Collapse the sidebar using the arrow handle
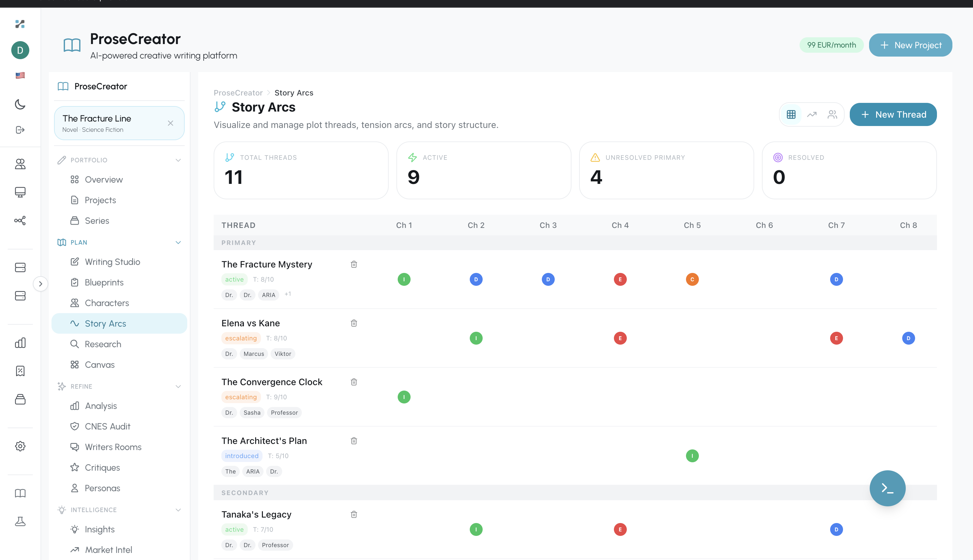This screenshot has width=973, height=560. tap(41, 284)
